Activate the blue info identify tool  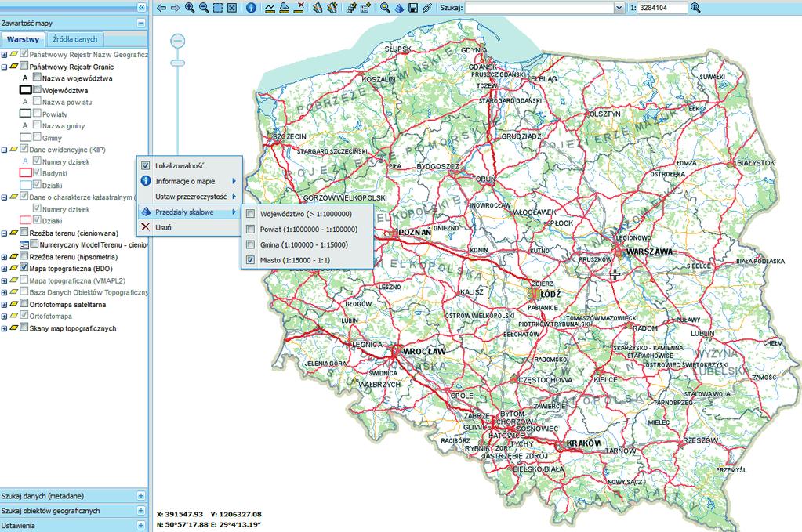pyautogui.click(x=251, y=8)
